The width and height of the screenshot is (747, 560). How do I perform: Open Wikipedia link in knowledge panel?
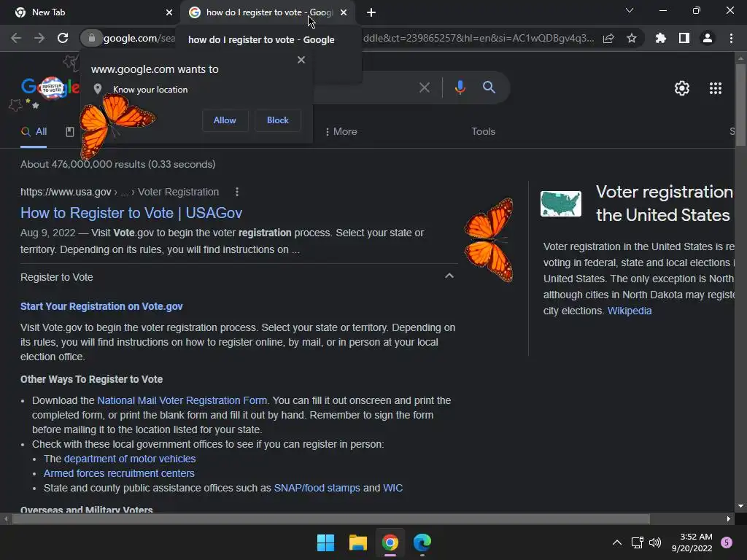pyautogui.click(x=630, y=311)
